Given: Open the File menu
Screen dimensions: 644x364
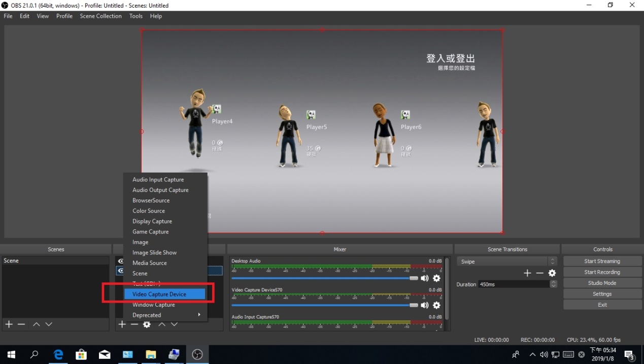Looking at the screenshot, I should pyautogui.click(x=8, y=16).
